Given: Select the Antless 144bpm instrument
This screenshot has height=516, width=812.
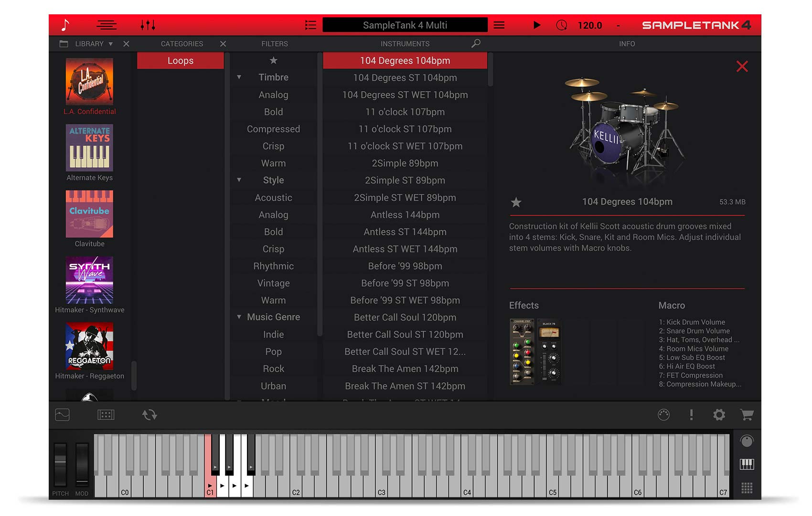Looking at the screenshot, I should [405, 215].
